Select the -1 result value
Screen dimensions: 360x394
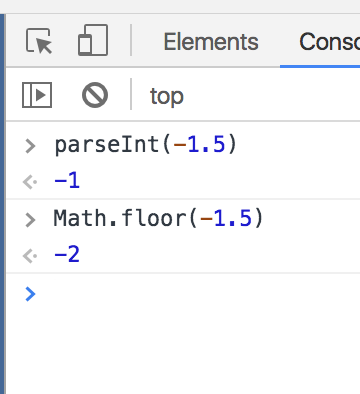click(67, 181)
